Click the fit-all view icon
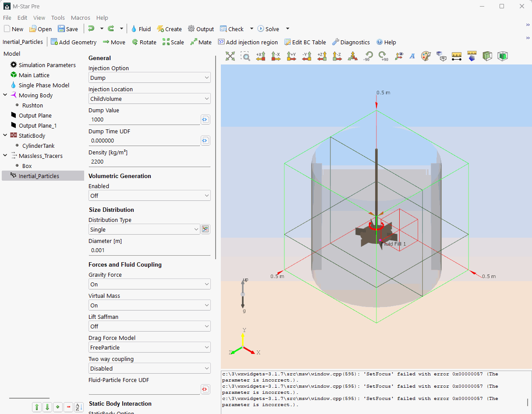 point(230,56)
